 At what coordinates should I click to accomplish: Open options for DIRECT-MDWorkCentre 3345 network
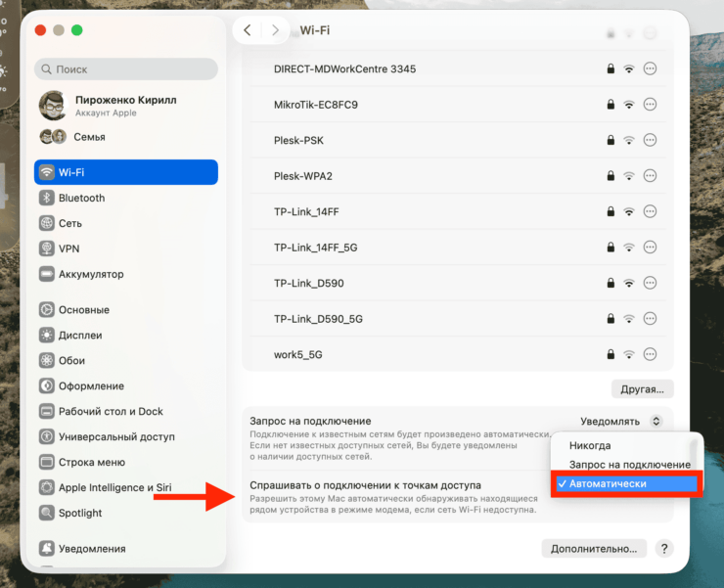pyautogui.click(x=650, y=68)
